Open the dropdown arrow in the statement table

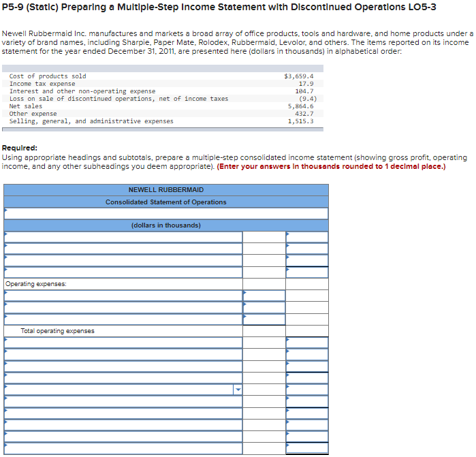click(x=238, y=390)
